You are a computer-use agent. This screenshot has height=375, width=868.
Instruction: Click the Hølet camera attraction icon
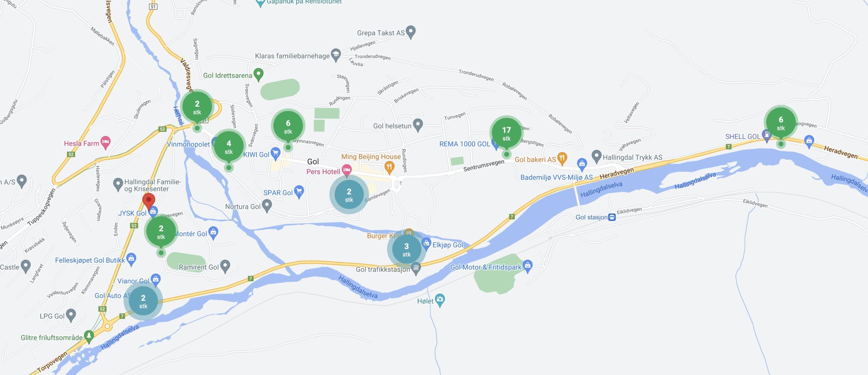(440, 300)
